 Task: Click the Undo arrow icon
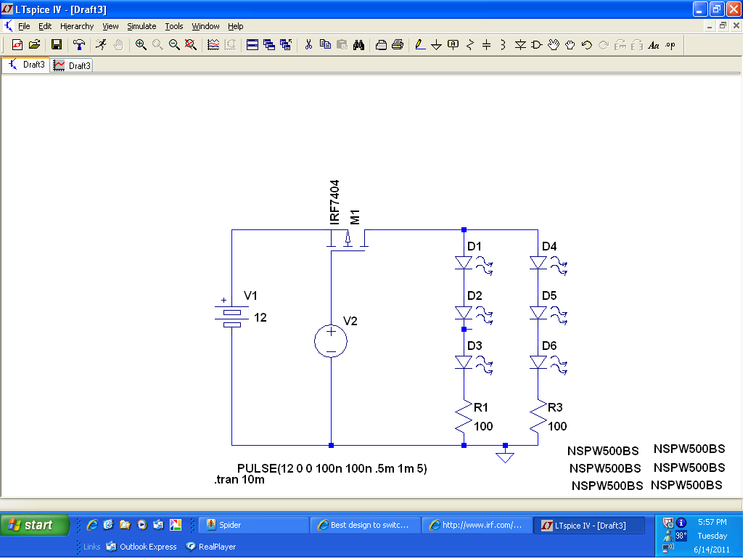pos(587,45)
